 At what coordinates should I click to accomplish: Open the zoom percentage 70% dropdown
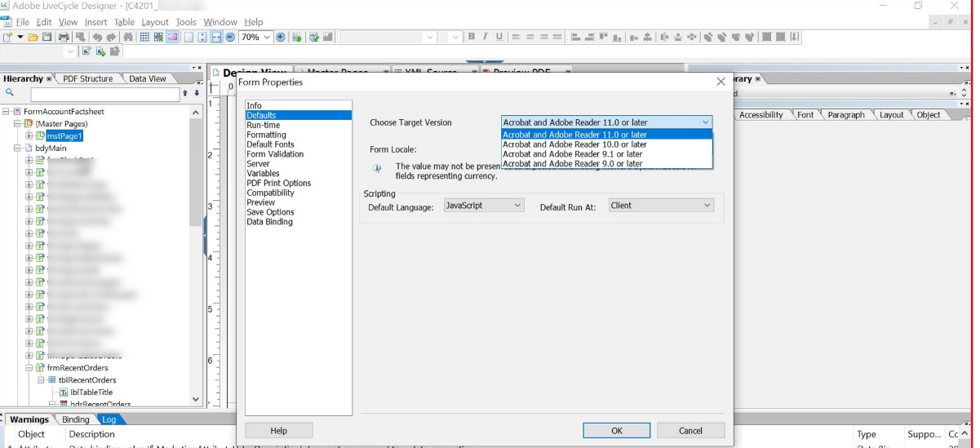click(x=267, y=38)
